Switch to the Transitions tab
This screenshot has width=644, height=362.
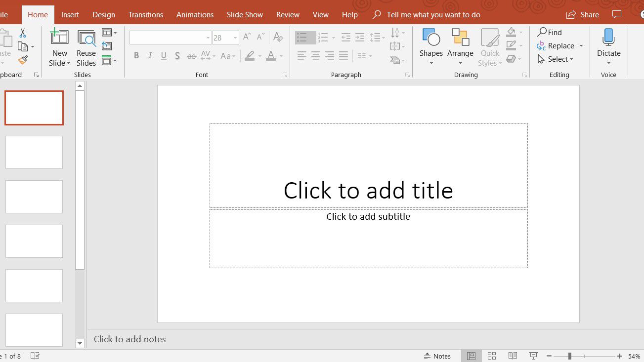(x=146, y=15)
